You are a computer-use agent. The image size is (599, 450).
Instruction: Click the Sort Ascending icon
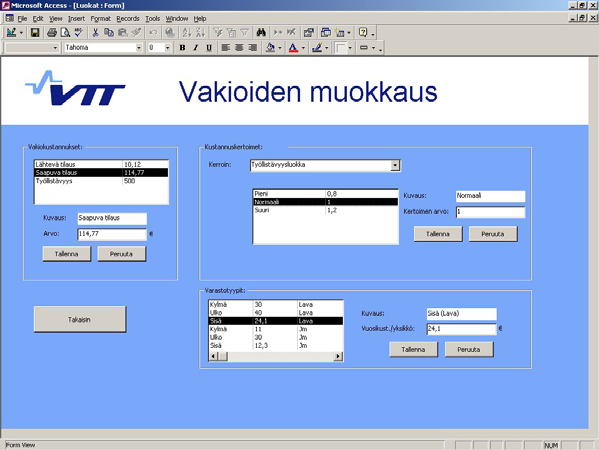[186, 32]
